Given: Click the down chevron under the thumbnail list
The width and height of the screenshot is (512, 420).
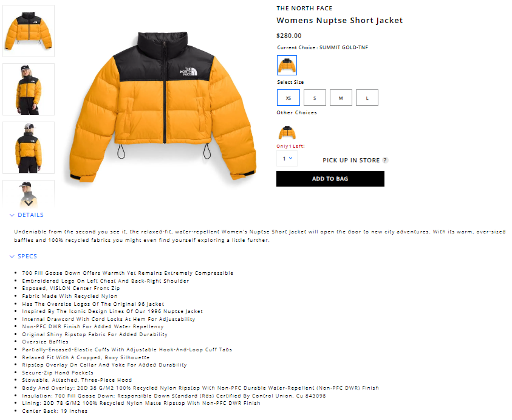Looking at the screenshot, I should [29, 203].
